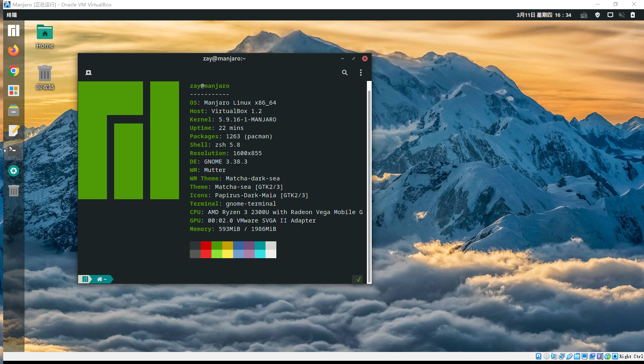Viewport: 644px width, 364px height.
Task: Open the search in the terminal window
Action: pyautogui.click(x=344, y=73)
